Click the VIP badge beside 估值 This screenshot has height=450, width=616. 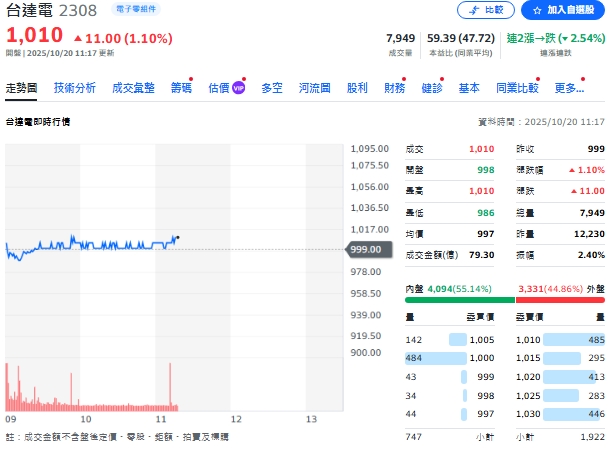click(x=239, y=88)
